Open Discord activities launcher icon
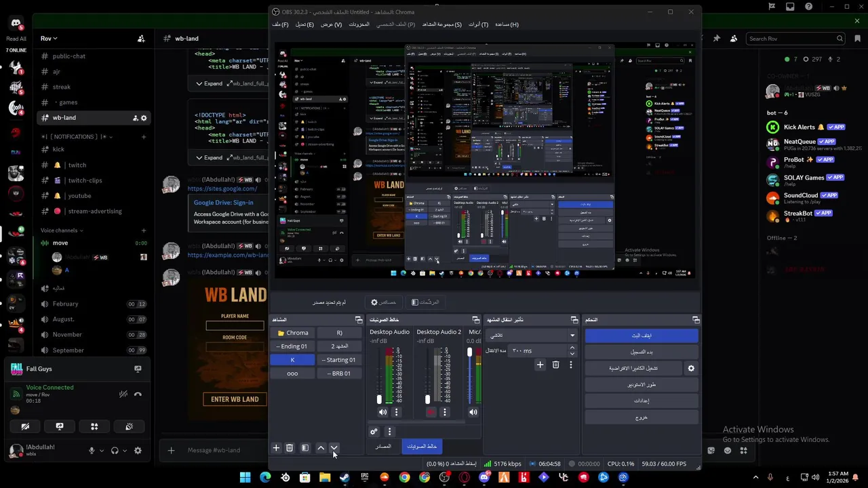This screenshot has width=868, height=488. (x=94, y=426)
